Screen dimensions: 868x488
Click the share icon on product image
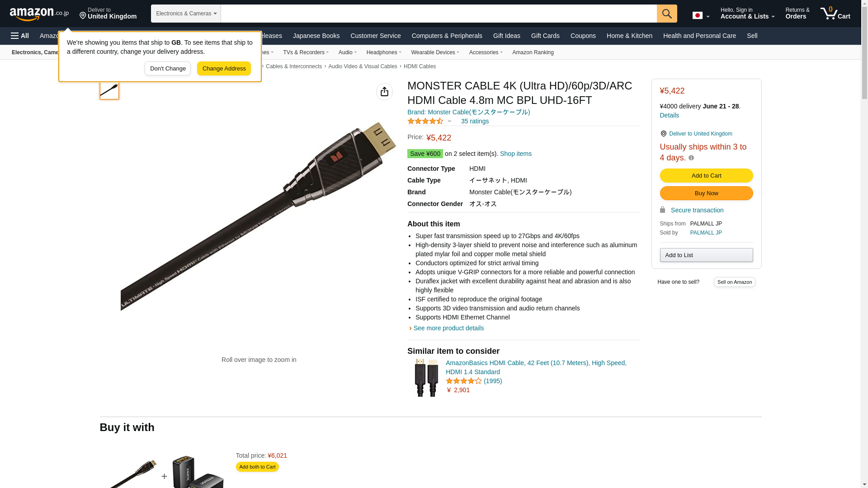pos(384,92)
